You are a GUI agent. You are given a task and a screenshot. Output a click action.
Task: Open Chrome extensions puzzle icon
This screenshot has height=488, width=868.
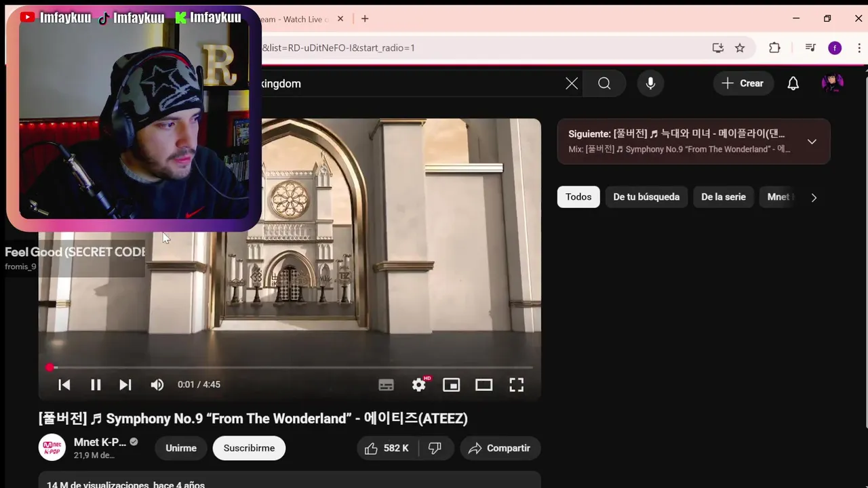(x=774, y=47)
